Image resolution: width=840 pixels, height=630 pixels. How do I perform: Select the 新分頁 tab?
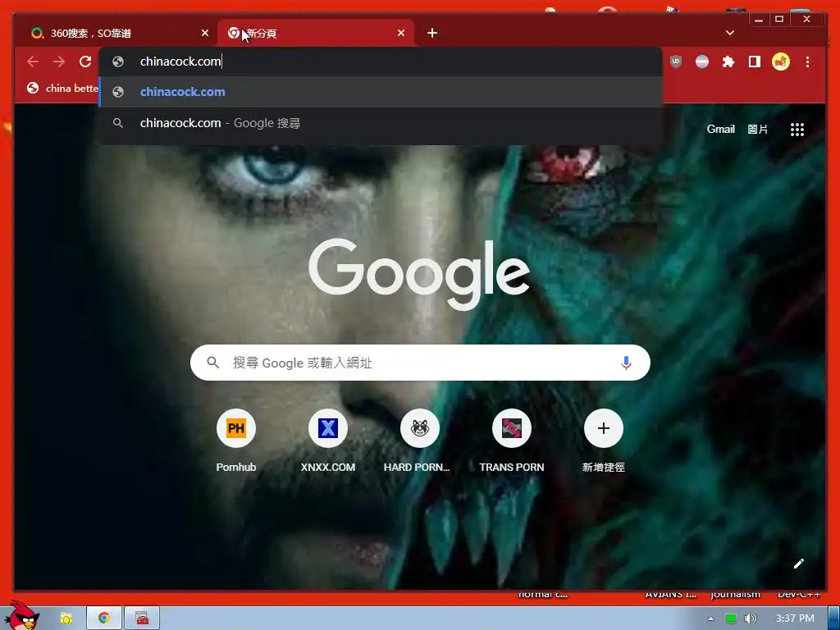315,33
